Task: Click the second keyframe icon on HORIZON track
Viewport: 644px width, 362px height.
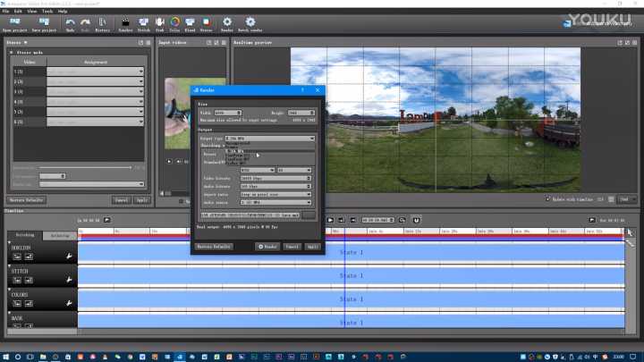Action: tap(29, 257)
